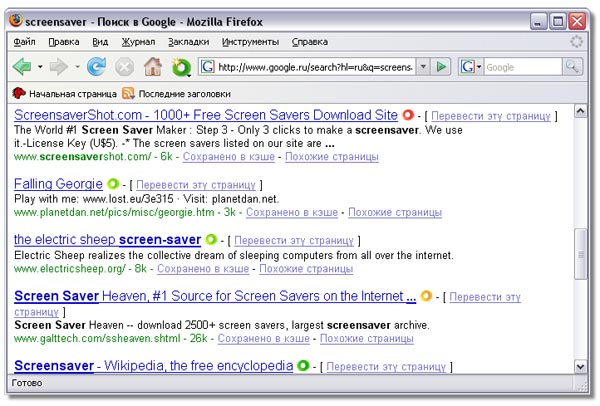Open the Screensaver Wikipedia result link

tap(154, 366)
